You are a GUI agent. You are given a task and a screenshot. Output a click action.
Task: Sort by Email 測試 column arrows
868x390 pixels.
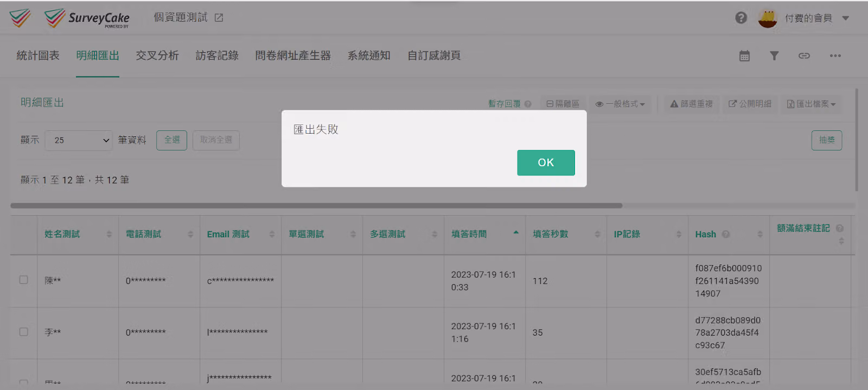point(272,234)
